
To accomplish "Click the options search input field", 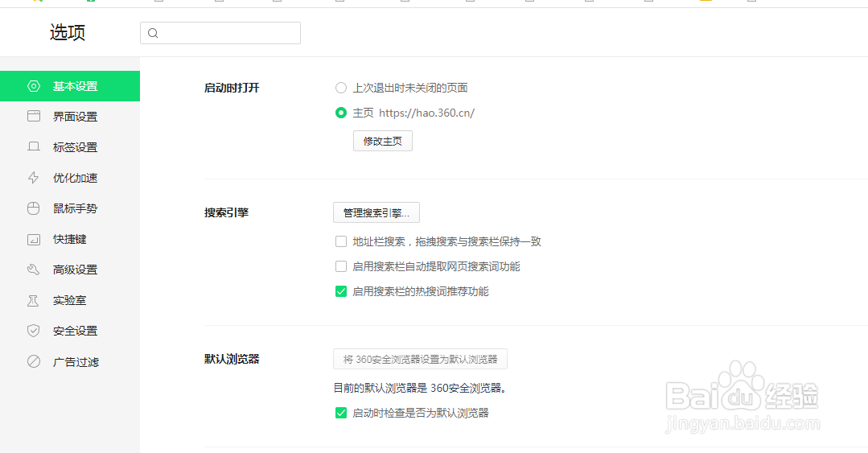I will pyautogui.click(x=220, y=33).
